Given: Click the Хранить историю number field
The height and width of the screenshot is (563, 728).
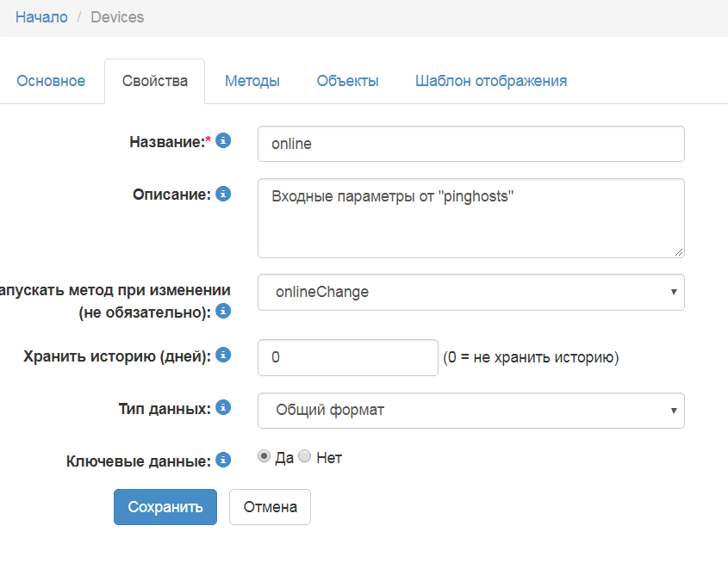Looking at the screenshot, I should coord(347,357).
